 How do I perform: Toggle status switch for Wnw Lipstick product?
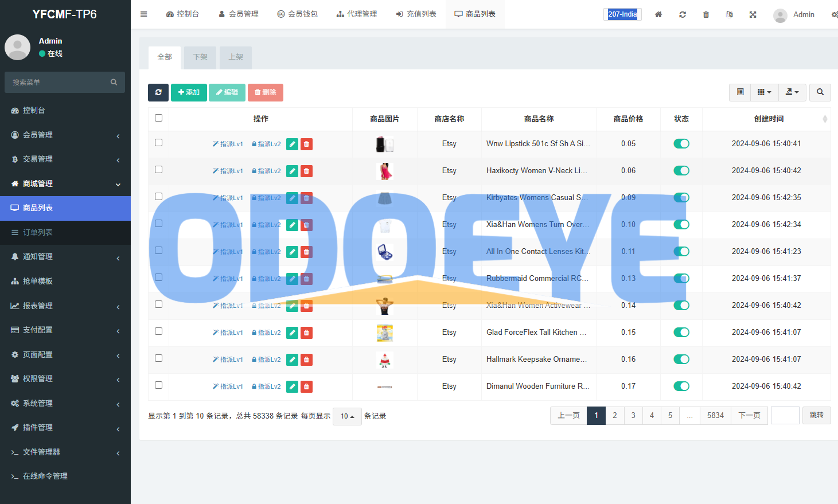click(x=681, y=144)
